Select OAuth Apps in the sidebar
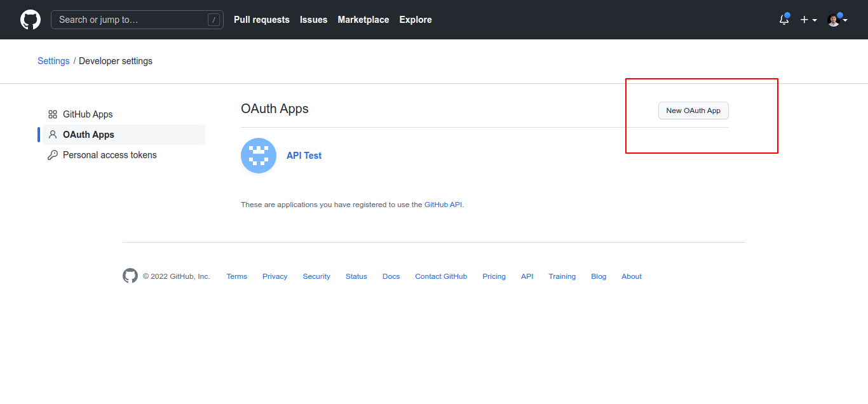Screen dimensions: 868x404 88,135
